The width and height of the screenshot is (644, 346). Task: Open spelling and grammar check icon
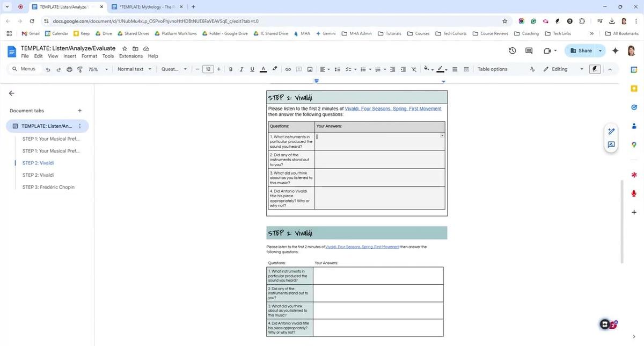pos(532,69)
